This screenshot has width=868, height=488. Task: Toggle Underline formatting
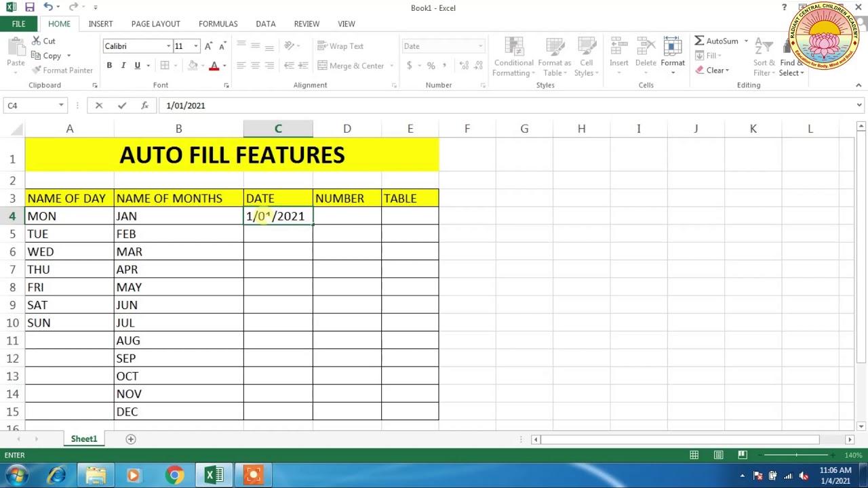pyautogui.click(x=138, y=66)
